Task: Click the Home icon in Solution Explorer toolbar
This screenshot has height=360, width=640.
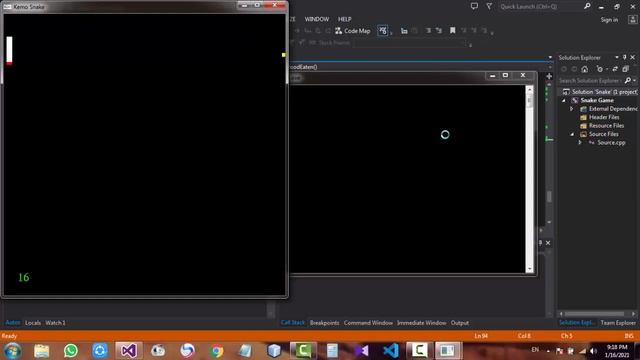Action: point(585,69)
